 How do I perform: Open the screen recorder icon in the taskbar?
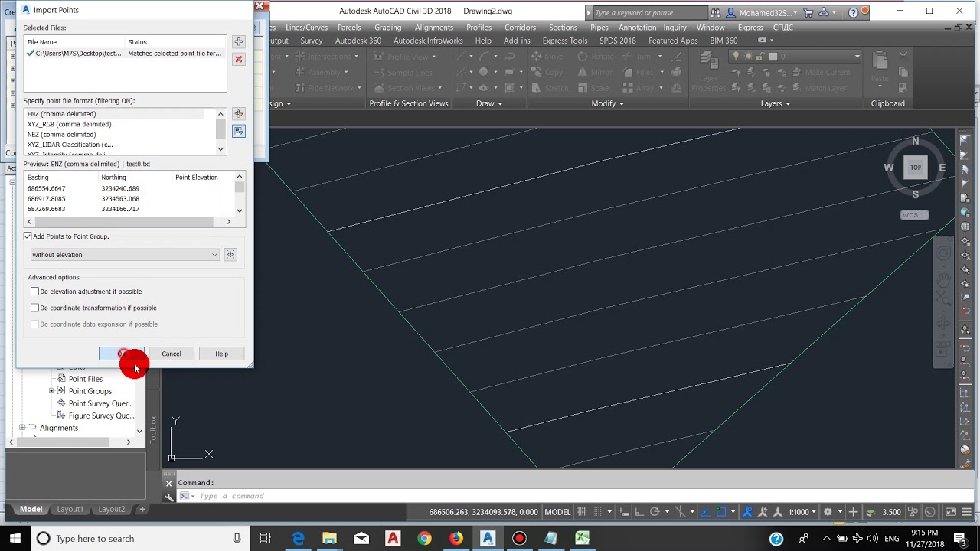coord(519,539)
